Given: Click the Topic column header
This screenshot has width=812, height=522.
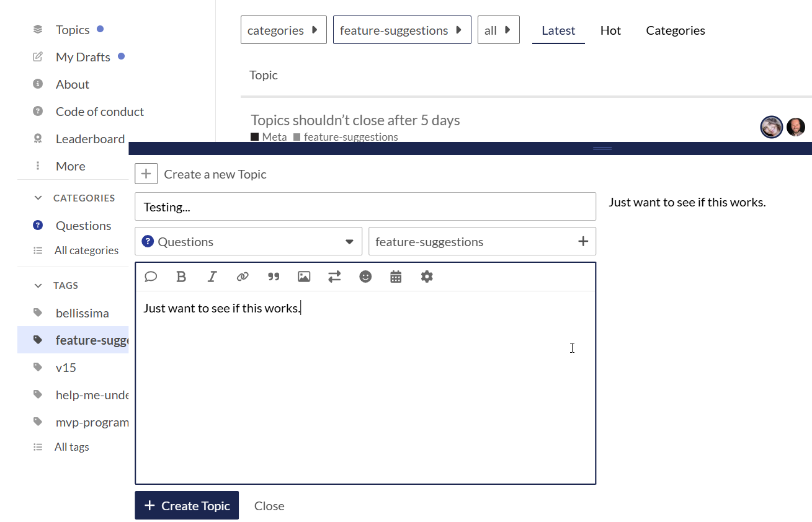Looking at the screenshot, I should coord(264,75).
